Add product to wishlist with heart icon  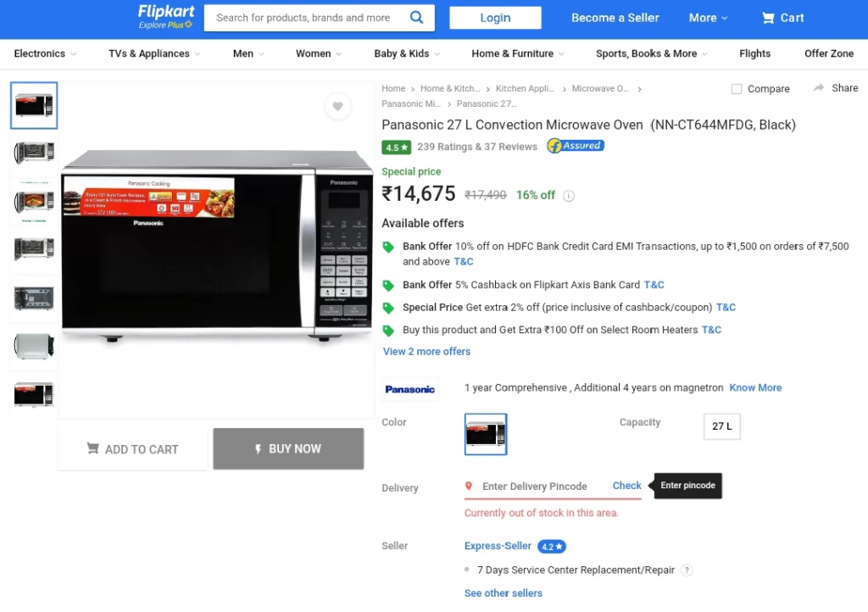point(337,106)
